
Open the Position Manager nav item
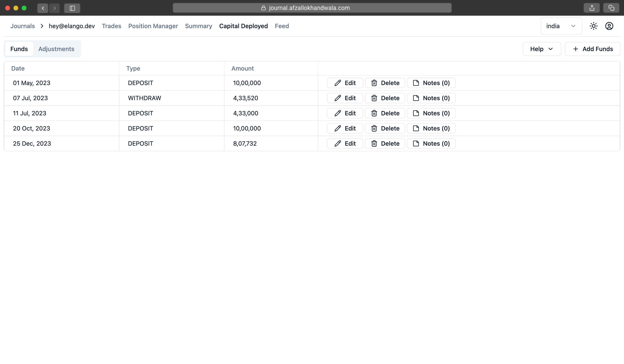pyautogui.click(x=153, y=26)
